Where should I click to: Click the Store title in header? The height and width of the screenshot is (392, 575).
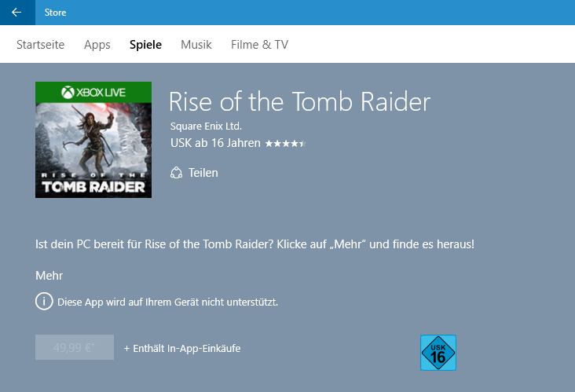click(x=55, y=13)
